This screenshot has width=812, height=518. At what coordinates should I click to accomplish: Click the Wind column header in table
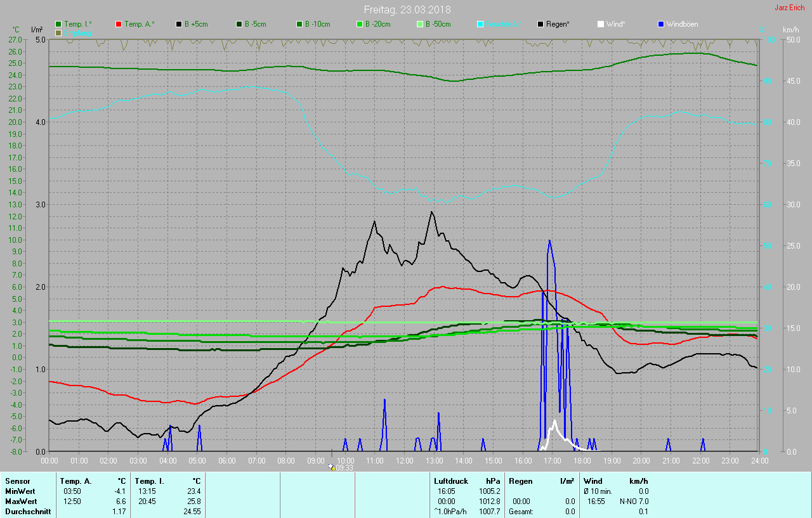[593, 481]
